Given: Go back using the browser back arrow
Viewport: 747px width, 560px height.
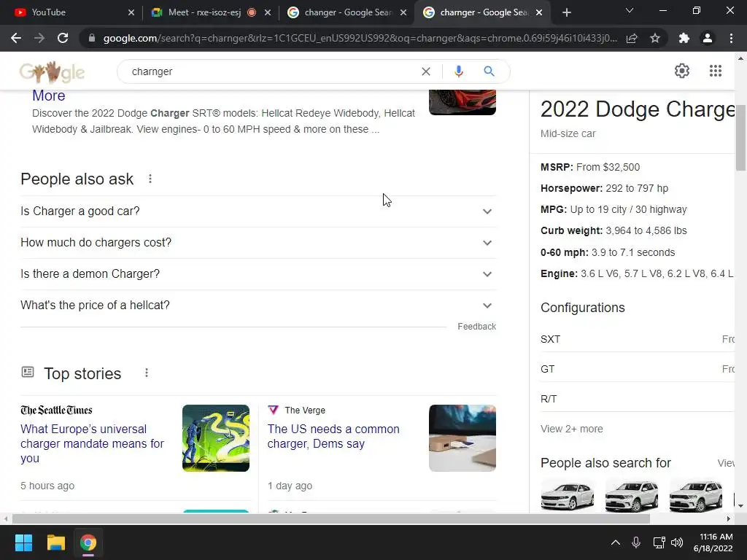Looking at the screenshot, I should coord(16,38).
